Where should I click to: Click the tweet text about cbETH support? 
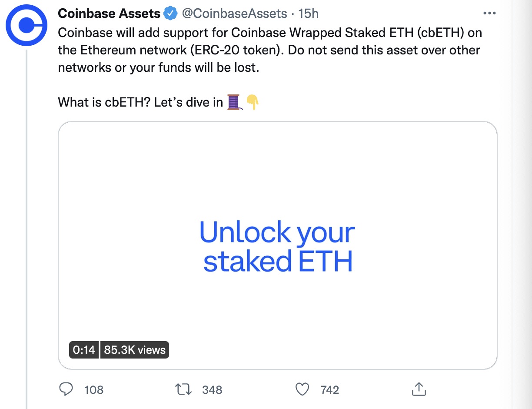click(270, 50)
